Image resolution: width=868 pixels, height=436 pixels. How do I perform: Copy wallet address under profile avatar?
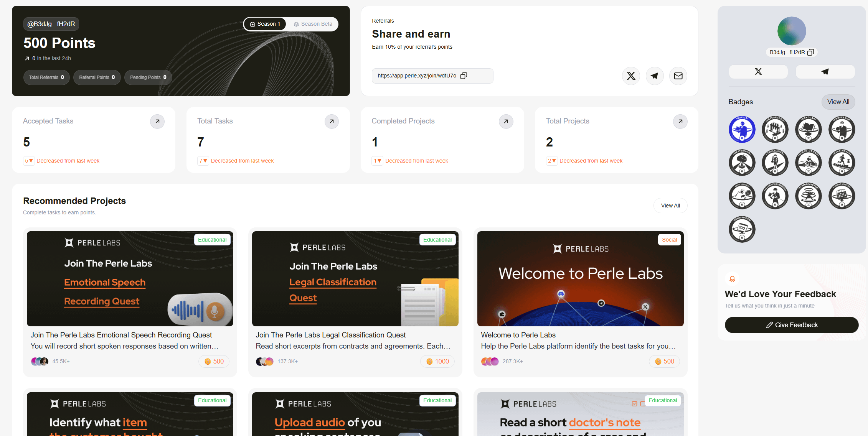click(810, 53)
